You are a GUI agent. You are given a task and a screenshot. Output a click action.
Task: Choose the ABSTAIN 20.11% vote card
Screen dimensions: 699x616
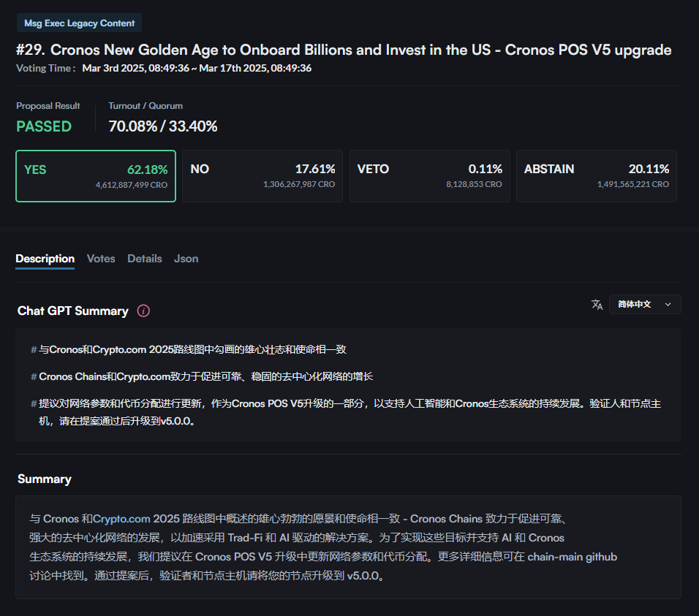coord(596,176)
